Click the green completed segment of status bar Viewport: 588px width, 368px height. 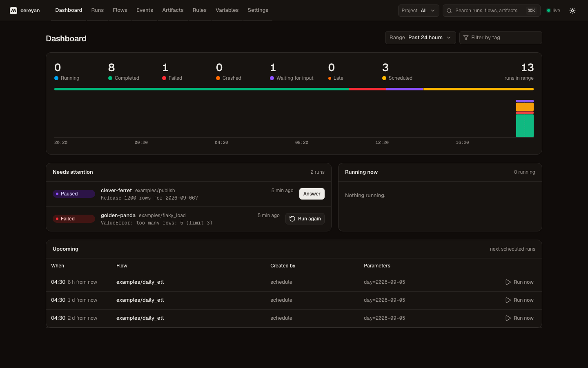[201, 89]
